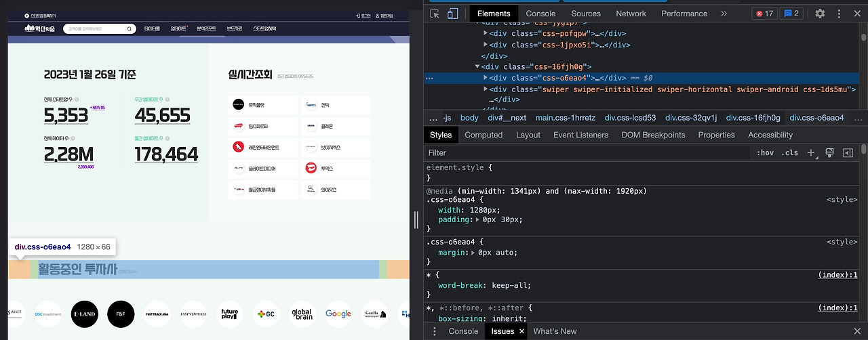The image size is (868, 340).
Task: Open the 보도자료 nav menu
Action: (x=235, y=28)
